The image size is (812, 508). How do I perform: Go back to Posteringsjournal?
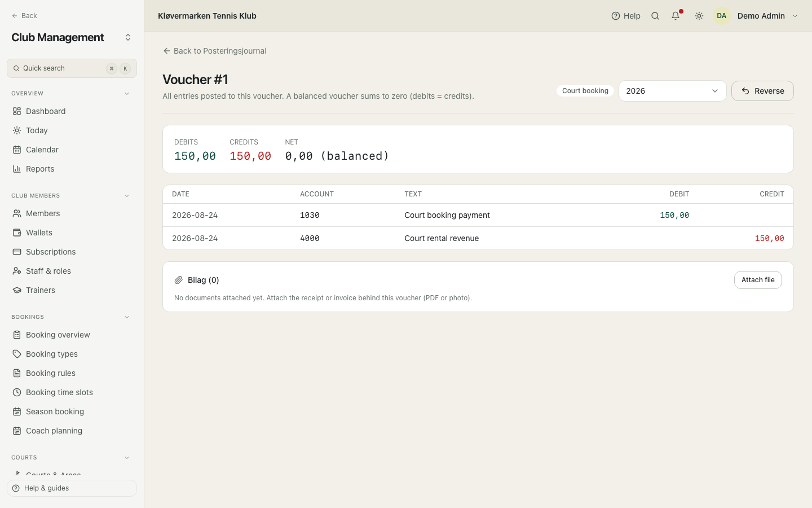[x=214, y=51]
